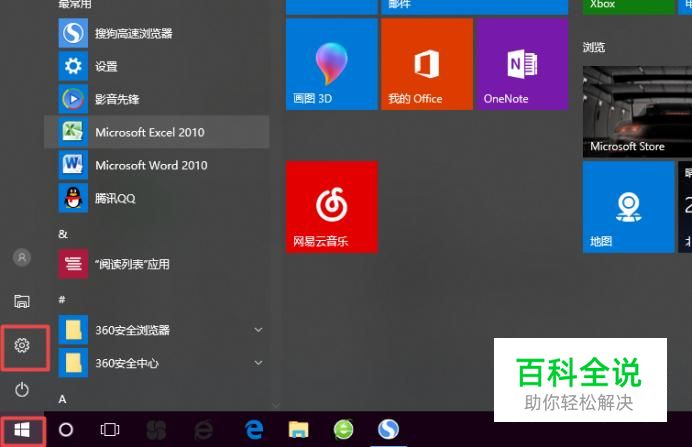Click the A section letter header
The width and height of the screenshot is (692, 447).
click(62, 399)
